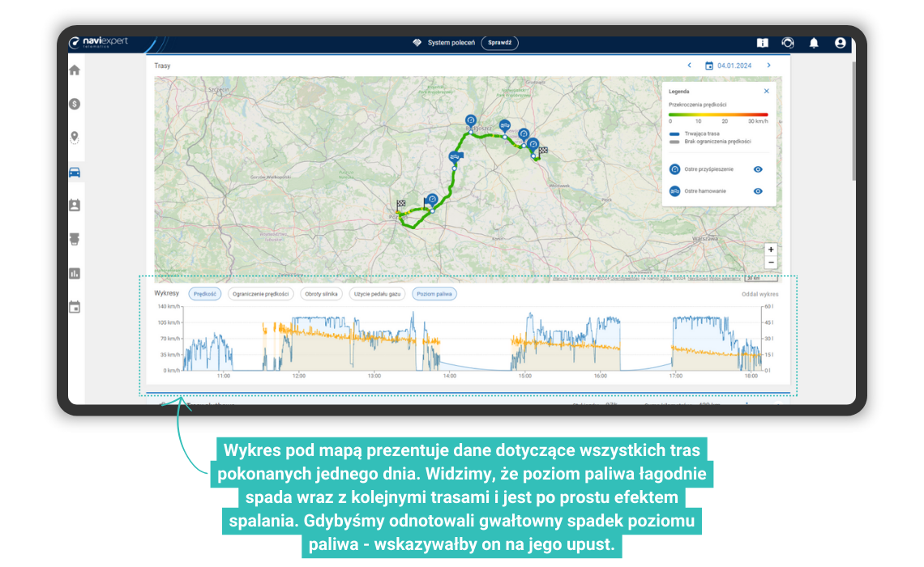Go to the previous day with left chevron
This screenshot has height=567, width=924.
pos(689,66)
